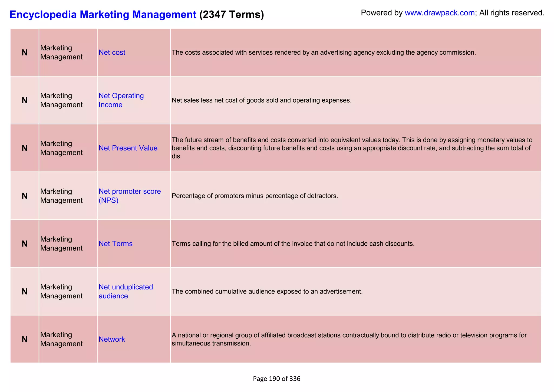Click the 'Page 190 of 336' footer text
The width and height of the screenshot is (554, 392).
click(x=276, y=379)
